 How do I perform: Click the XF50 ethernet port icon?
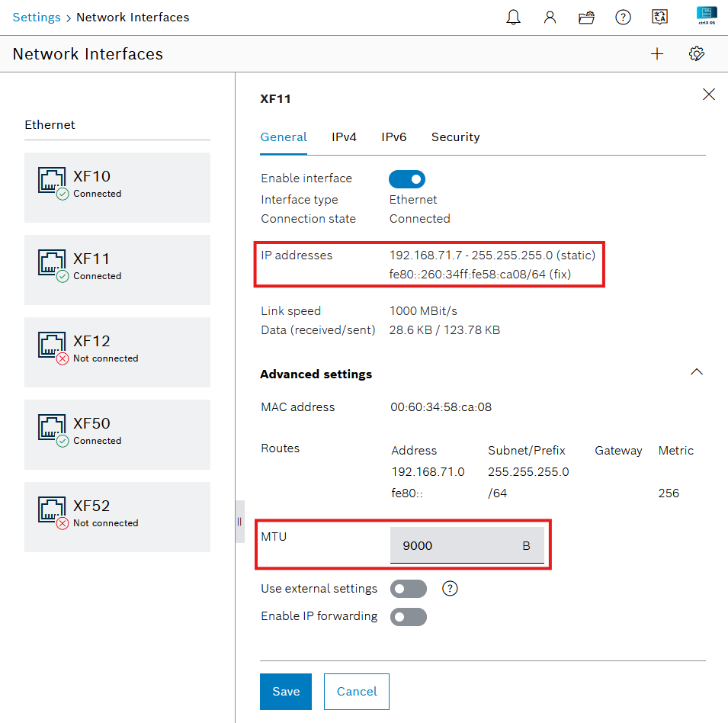point(51,427)
